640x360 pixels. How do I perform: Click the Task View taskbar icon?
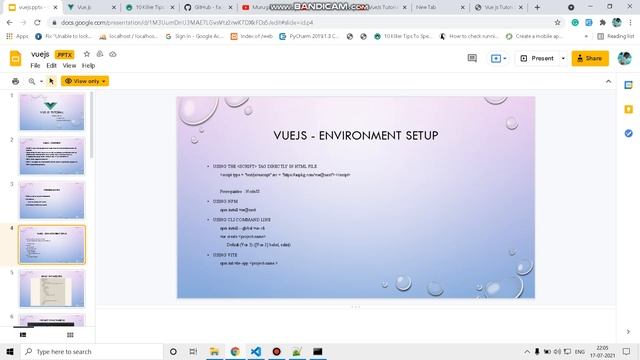[193, 351]
